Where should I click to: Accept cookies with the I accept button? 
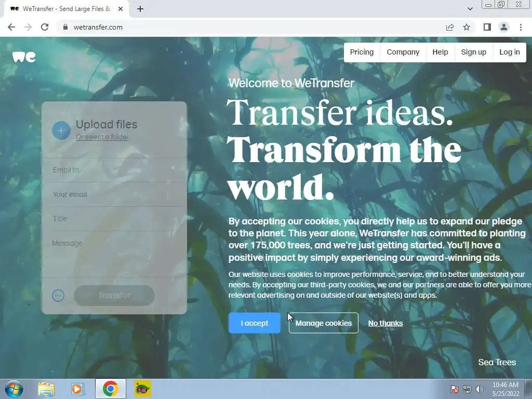point(255,323)
